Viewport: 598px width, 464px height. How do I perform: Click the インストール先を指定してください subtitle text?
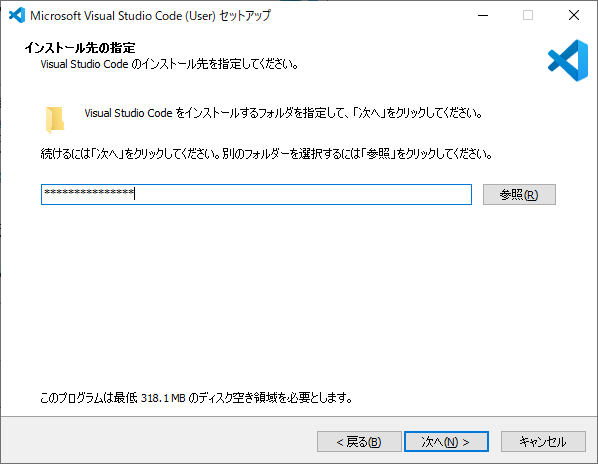(x=169, y=64)
